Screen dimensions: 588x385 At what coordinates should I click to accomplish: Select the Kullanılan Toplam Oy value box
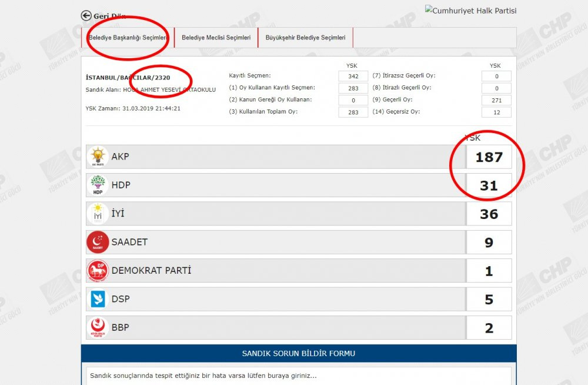tap(353, 112)
